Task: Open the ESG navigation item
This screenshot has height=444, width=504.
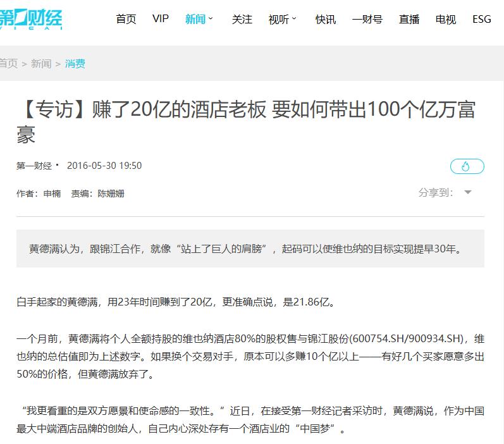Action: pyautogui.click(x=481, y=19)
